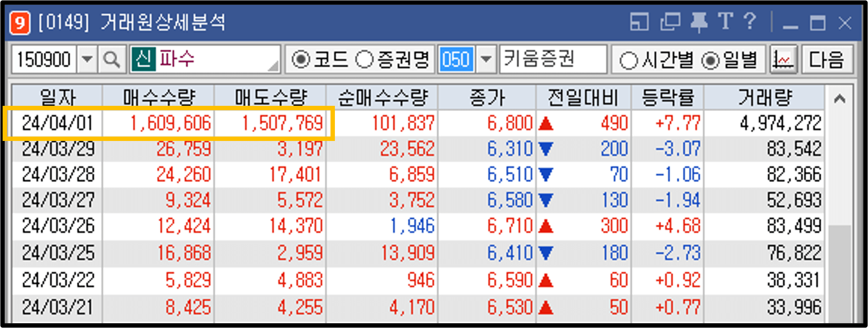The image size is (868, 328).
Task: Click the 다음 button
Action: pyautogui.click(x=827, y=59)
